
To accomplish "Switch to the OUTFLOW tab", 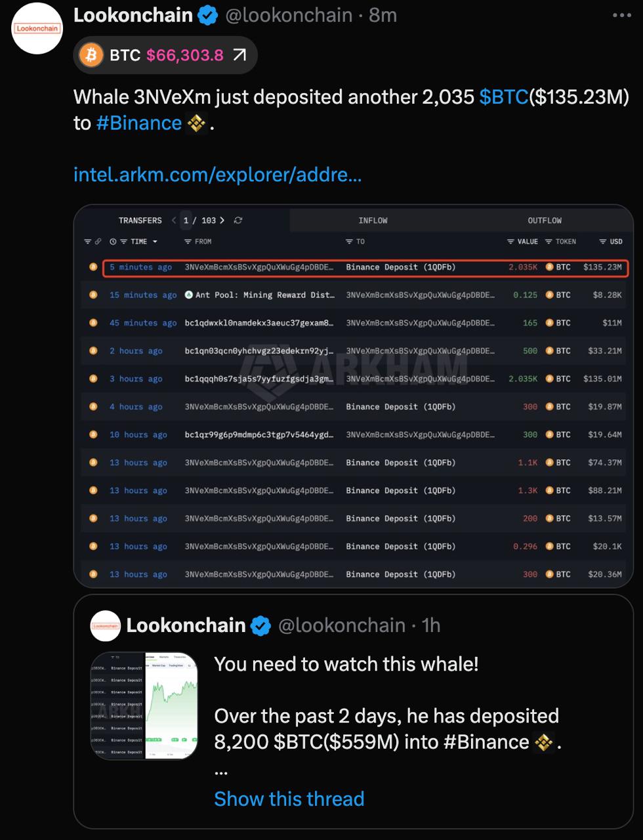I will tap(545, 220).
